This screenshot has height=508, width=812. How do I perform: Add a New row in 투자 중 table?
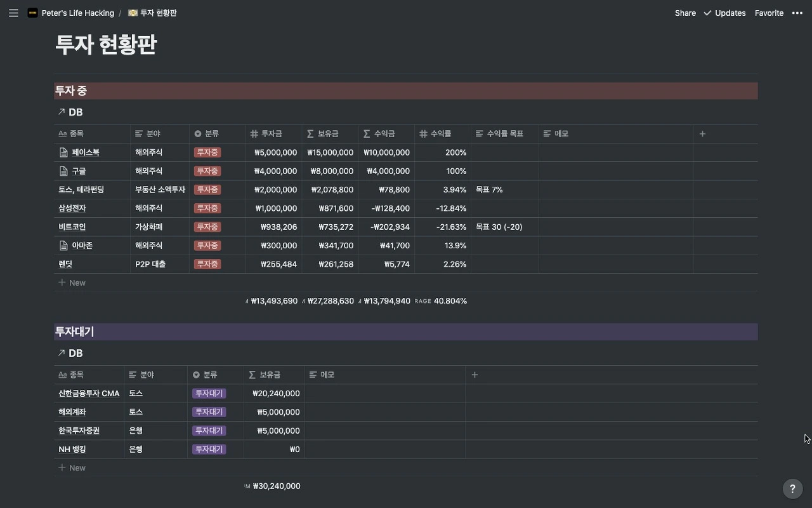72,283
